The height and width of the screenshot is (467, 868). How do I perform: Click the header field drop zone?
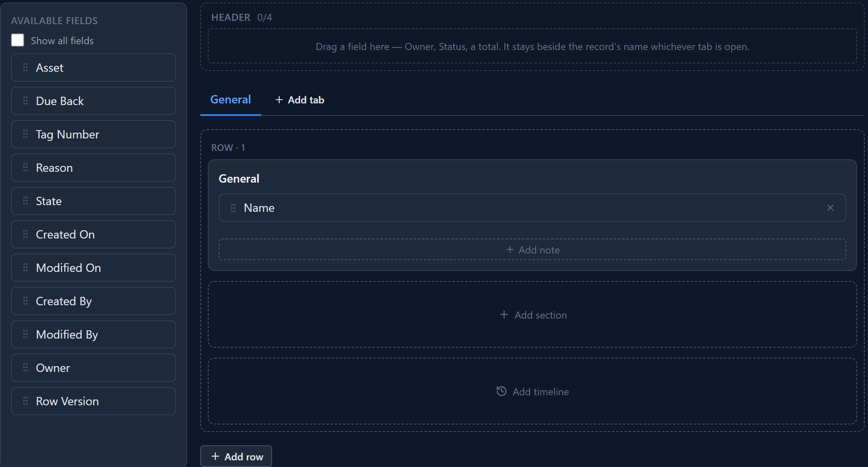(532, 46)
